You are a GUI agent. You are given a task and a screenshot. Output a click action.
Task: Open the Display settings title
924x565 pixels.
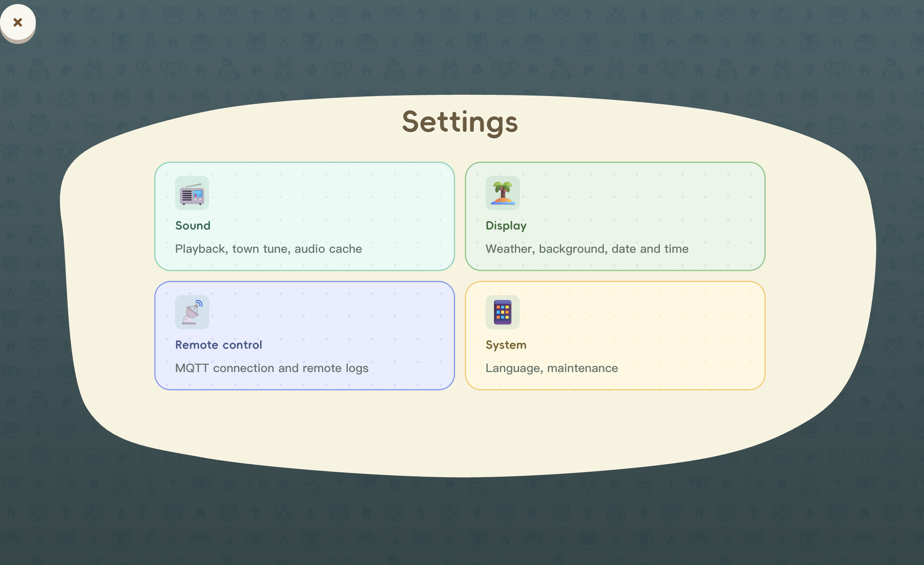tap(506, 226)
